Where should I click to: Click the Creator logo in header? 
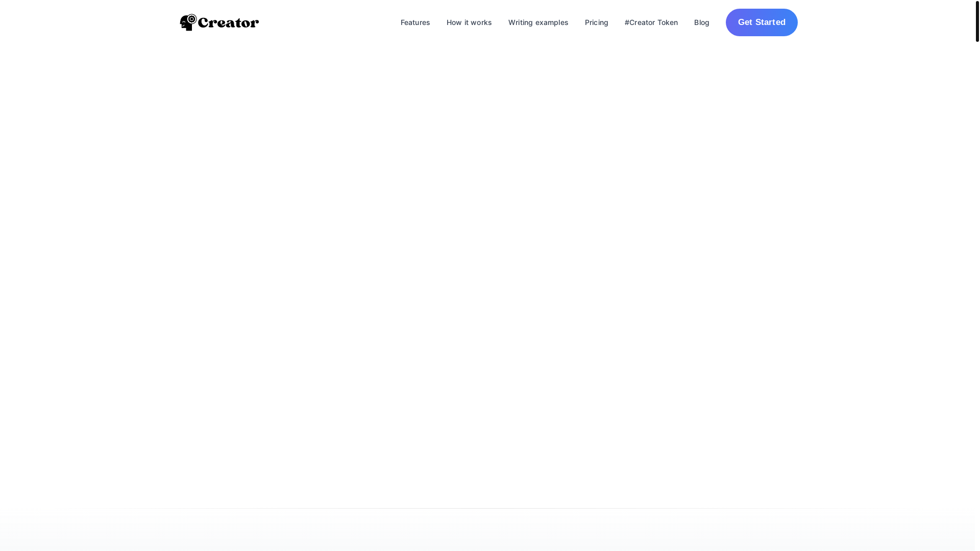tap(219, 22)
